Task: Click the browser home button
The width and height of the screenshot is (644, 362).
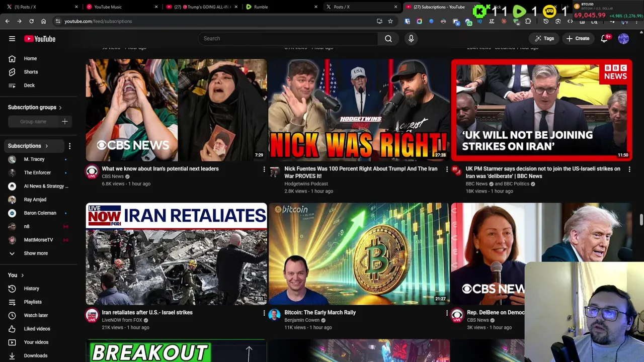Action: point(43,21)
